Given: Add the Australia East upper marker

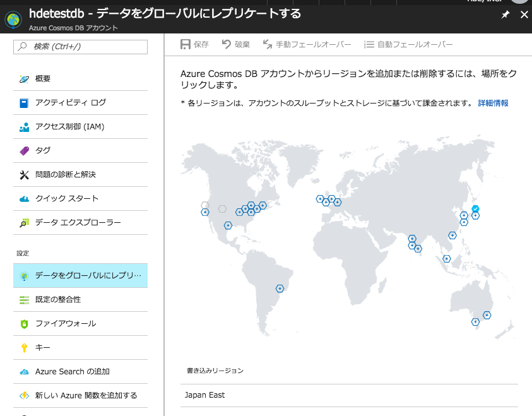Looking at the screenshot, I should tap(487, 315).
